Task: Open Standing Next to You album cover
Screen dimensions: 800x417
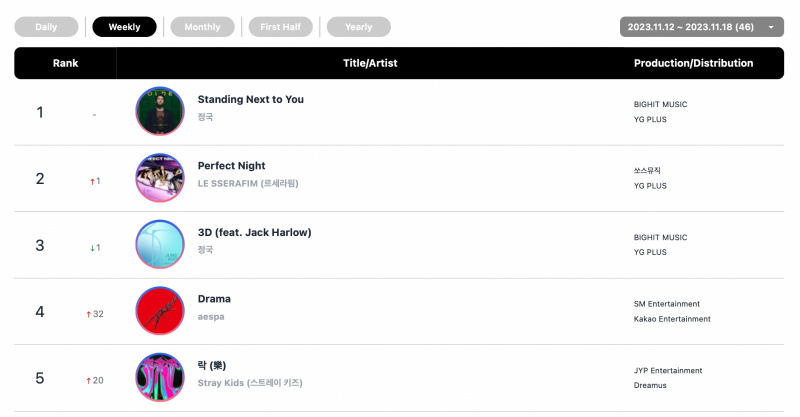Action: point(160,111)
